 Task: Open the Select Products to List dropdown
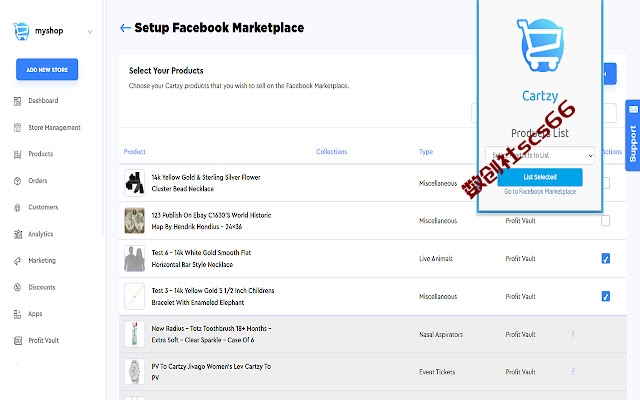(540, 156)
